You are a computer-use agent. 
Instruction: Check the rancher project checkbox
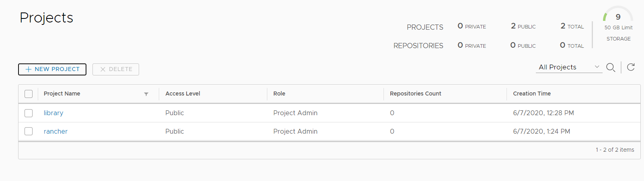[29, 131]
